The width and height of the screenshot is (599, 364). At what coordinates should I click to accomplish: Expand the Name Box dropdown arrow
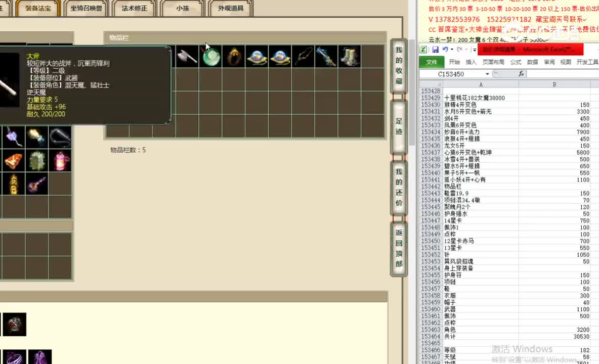pos(487,74)
